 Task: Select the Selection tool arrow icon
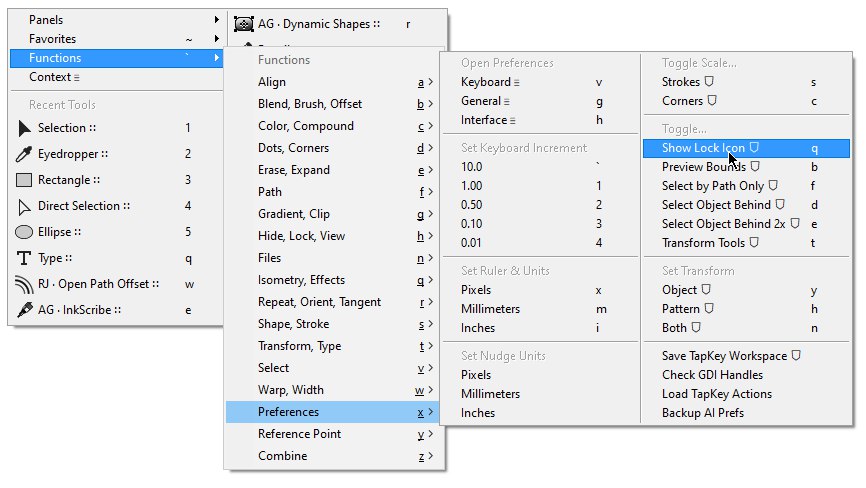tap(25, 128)
